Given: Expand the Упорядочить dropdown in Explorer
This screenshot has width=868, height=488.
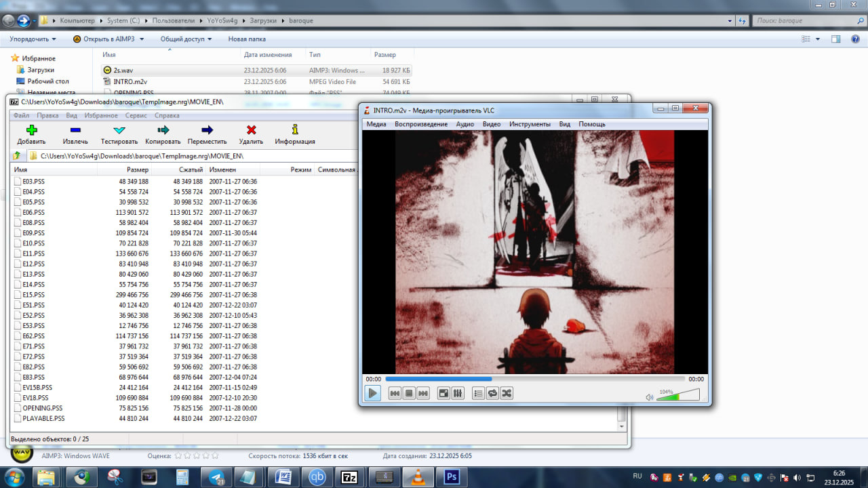Looking at the screenshot, I should [33, 39].
